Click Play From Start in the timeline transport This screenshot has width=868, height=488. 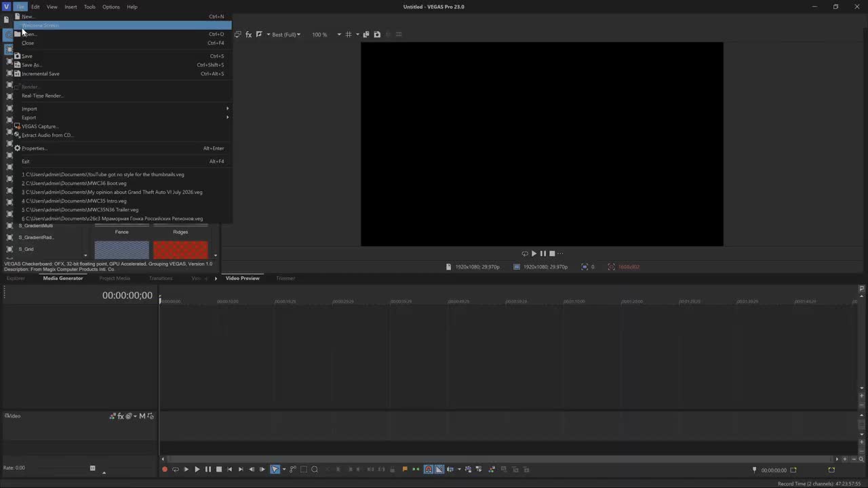pos(186,469)
